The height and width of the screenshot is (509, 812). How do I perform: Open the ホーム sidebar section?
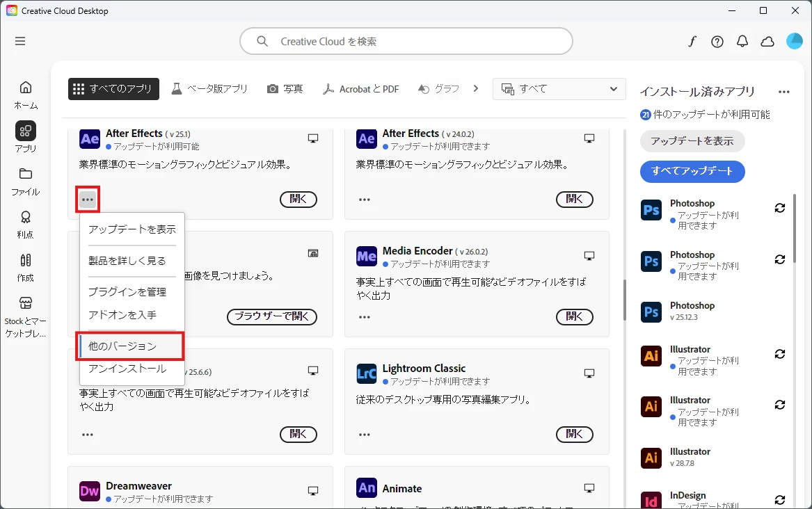click(x=25, y=95)
